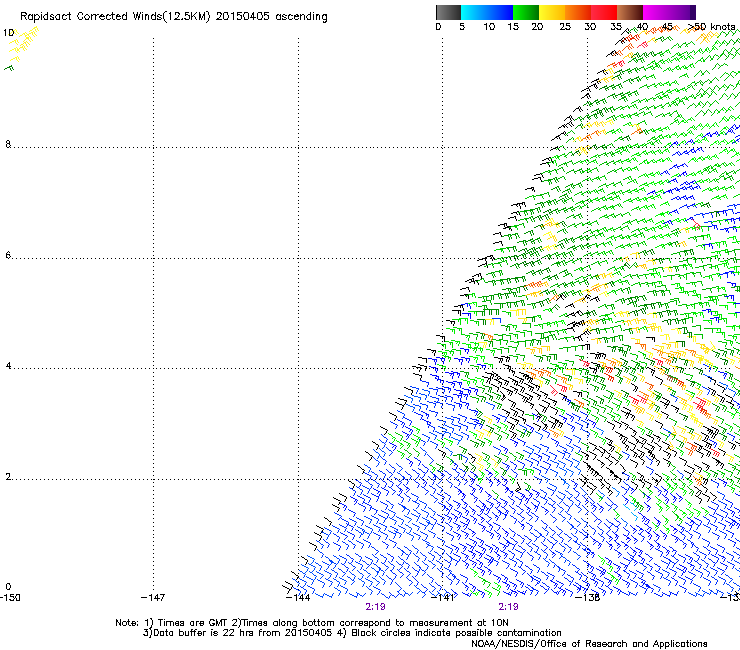
Task: Click the longitude axis label '-150'
Action: click(x=10, y=598)
